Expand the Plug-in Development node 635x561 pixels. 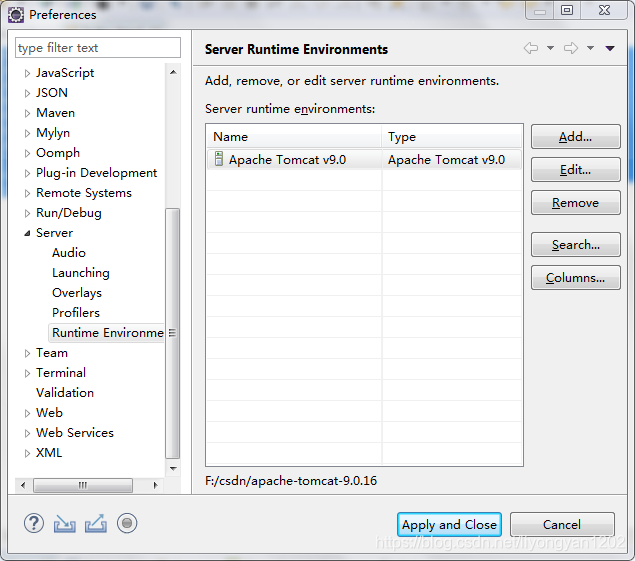27,173
